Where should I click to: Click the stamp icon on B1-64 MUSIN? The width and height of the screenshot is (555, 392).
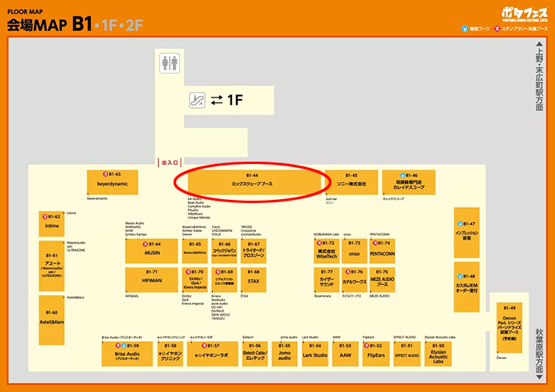[145, 244]
